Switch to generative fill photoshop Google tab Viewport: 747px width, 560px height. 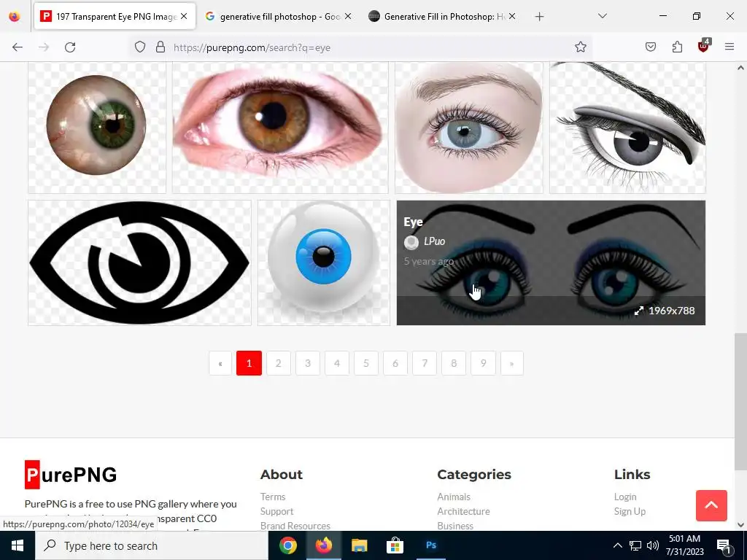pyautogui.click(x=279, y=17)
